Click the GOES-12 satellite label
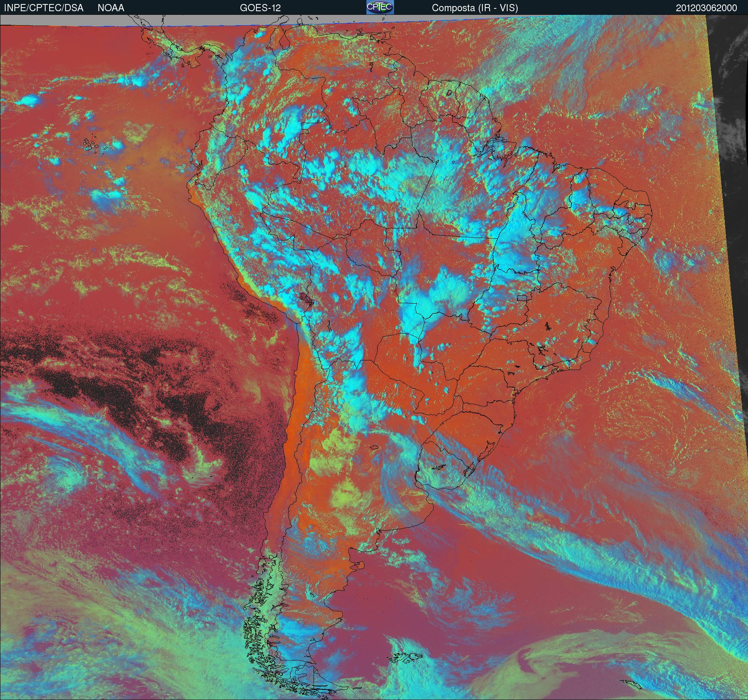This screenshot has height=700, width=748. click(x=260, y=8)
